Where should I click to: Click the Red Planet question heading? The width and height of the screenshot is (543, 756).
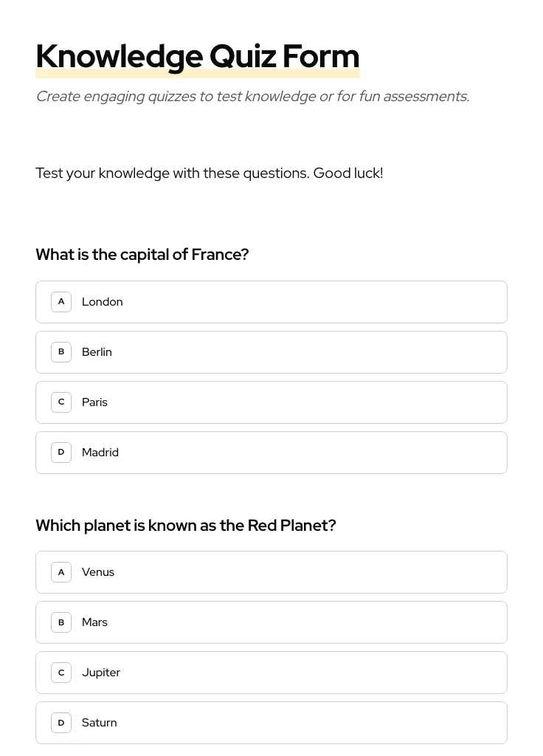(x=186, y=525)
